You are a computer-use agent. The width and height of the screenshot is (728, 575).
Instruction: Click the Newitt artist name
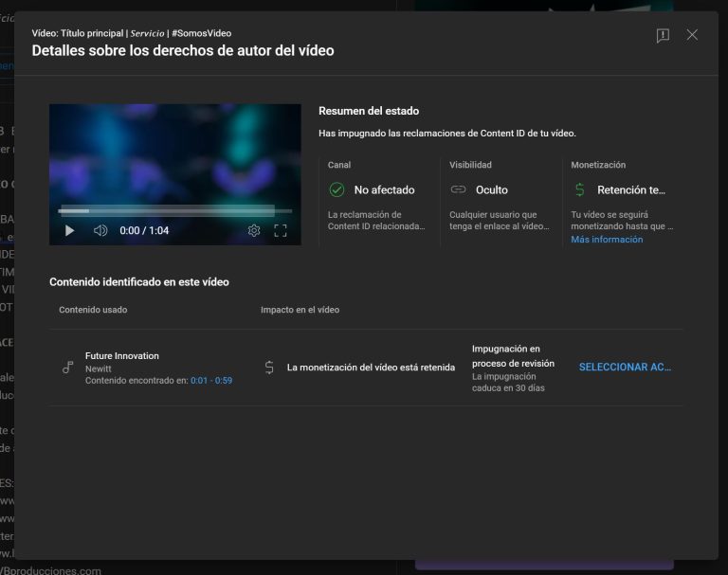pyautogui.click(x=99, y=368)
